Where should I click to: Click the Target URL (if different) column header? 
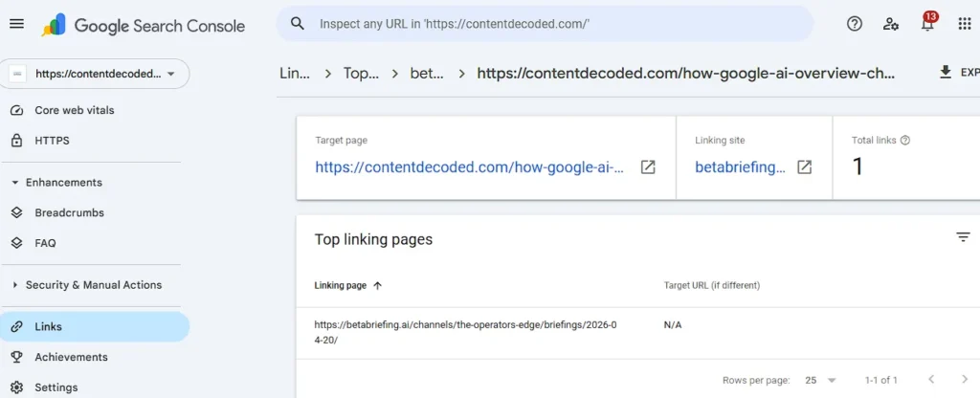tap(712, 285)
